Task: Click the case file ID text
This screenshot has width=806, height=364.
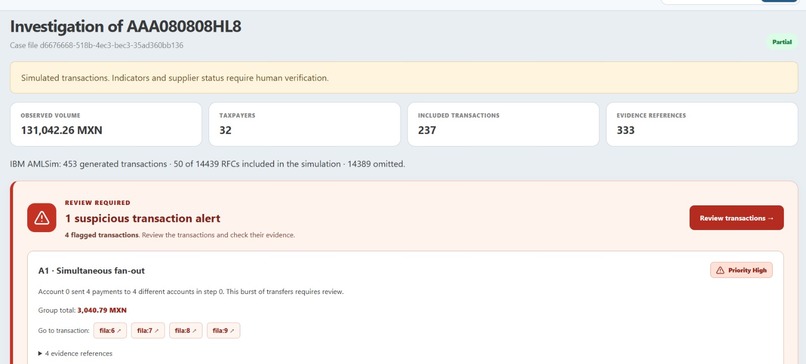Action: (x=97, y=45)
